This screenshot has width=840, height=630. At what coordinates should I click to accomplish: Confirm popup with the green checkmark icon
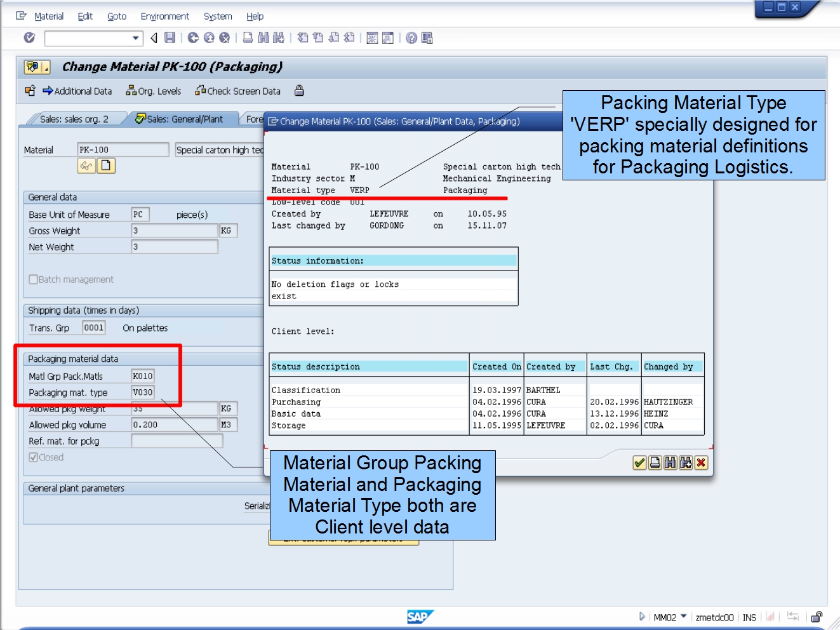point(638,463)
